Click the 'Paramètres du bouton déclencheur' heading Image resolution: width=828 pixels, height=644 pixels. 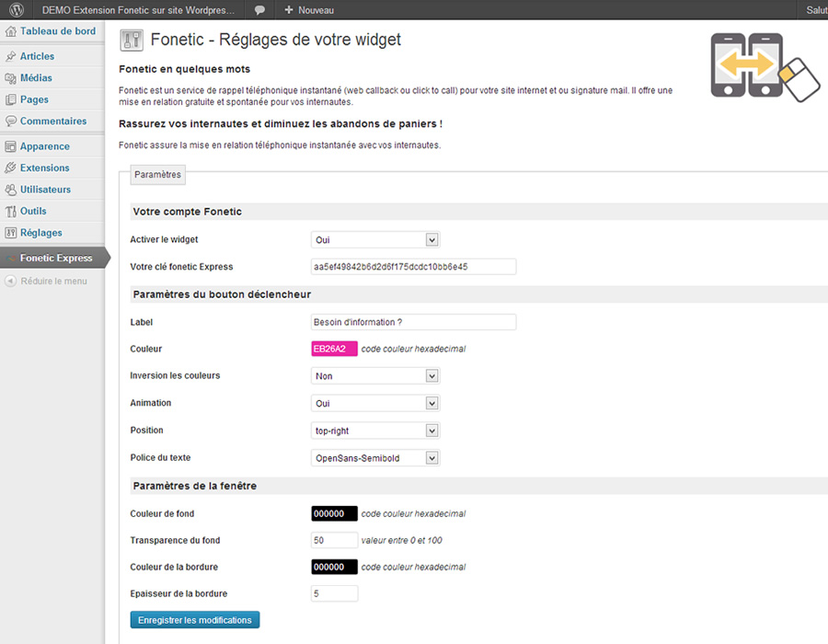(x=222, y=294)
